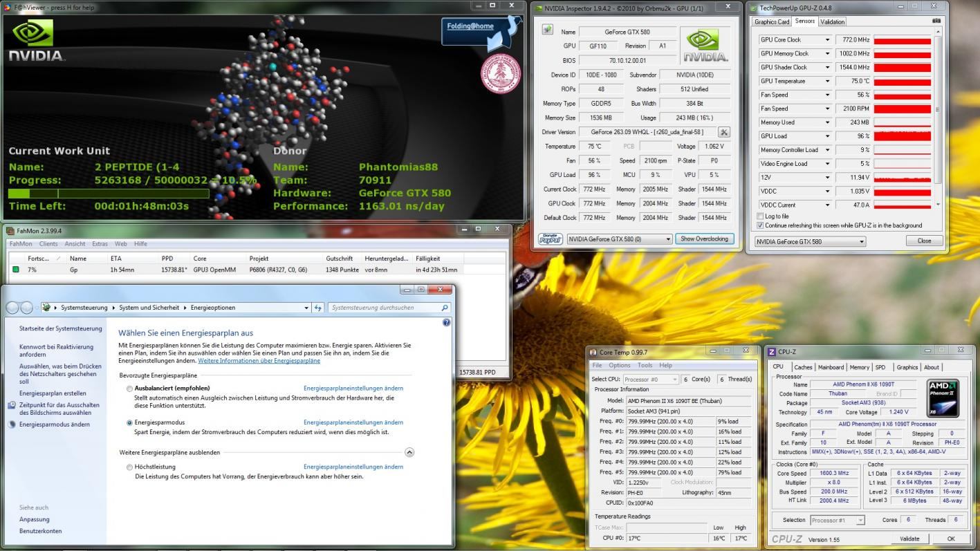Open Energiesparplan erstellen link

[53, 393]
